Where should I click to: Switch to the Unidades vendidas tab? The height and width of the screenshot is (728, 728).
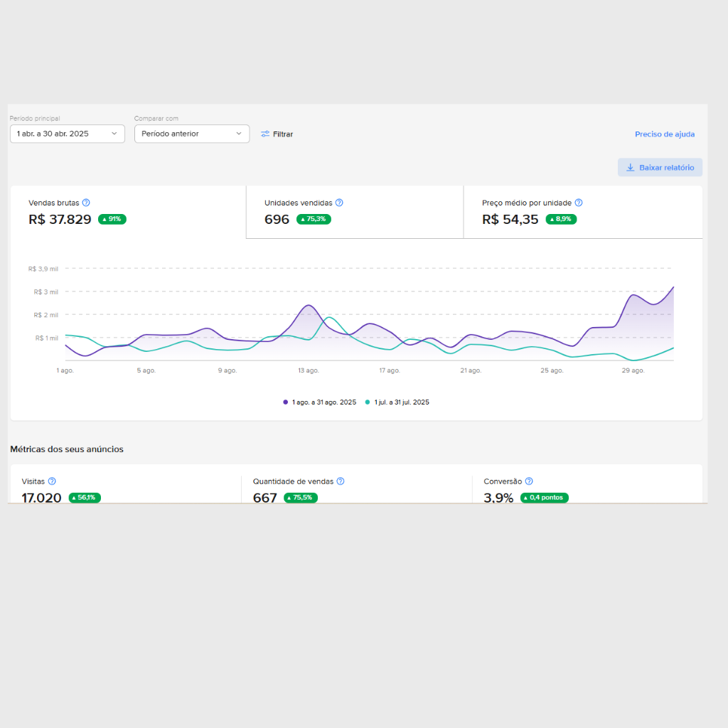pos(354,212)
